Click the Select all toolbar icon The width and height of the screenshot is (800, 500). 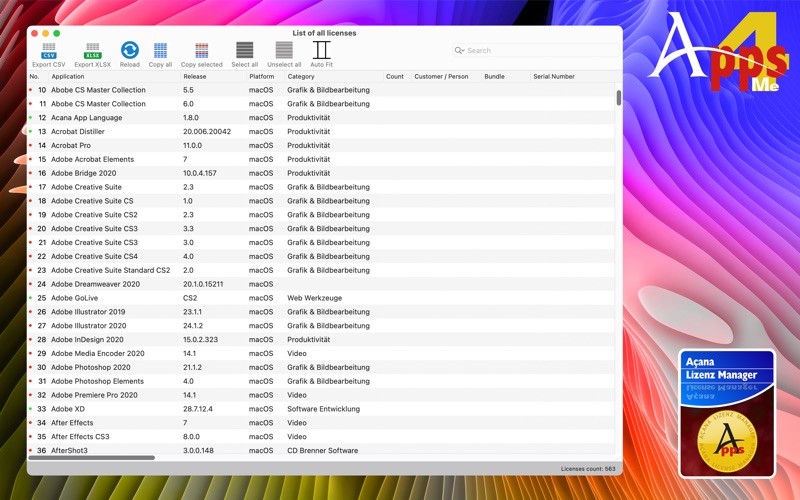pos(244,51)
